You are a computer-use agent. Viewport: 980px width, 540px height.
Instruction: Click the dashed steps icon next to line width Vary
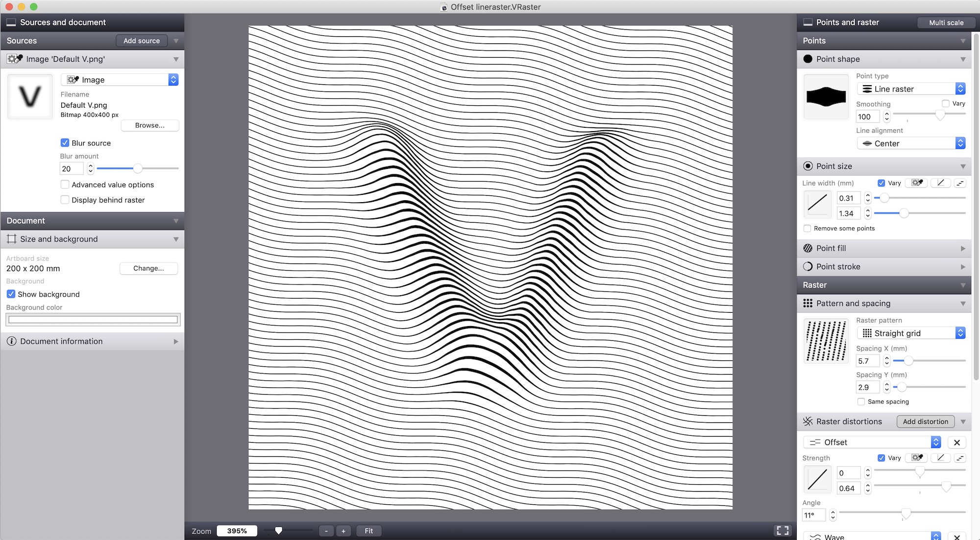(960, 183)
